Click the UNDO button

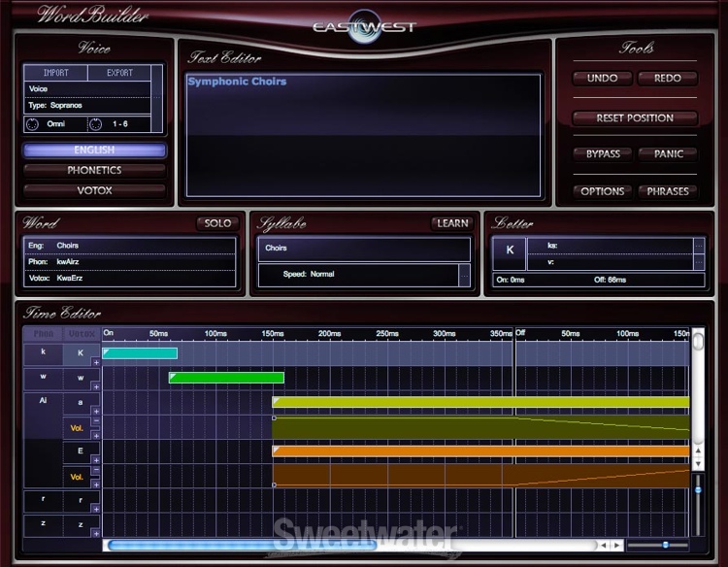tap(602, 78)
